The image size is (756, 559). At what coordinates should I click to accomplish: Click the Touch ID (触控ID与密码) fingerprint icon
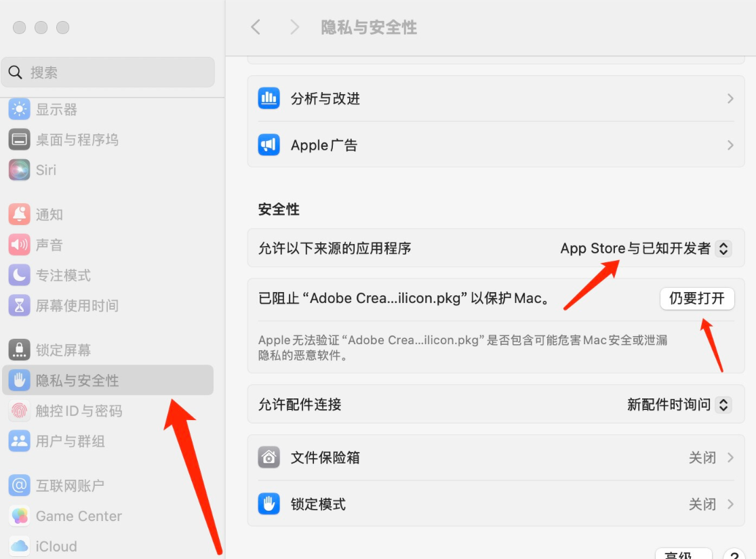point(20,411)
